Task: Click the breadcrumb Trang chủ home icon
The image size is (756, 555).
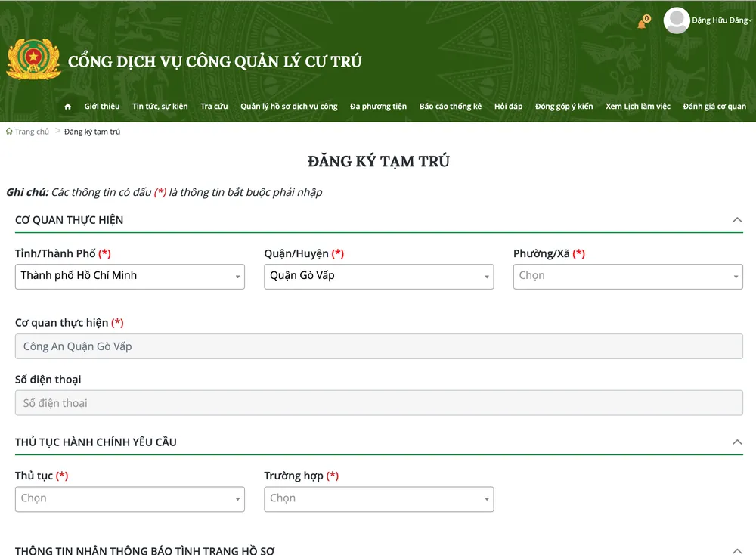Action: coord(9,132)
